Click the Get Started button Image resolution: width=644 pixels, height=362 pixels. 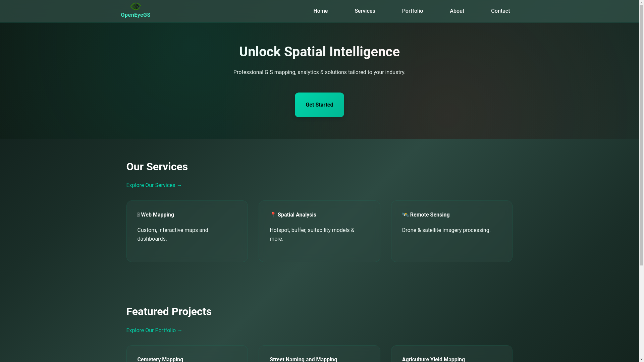click(319, 105)
